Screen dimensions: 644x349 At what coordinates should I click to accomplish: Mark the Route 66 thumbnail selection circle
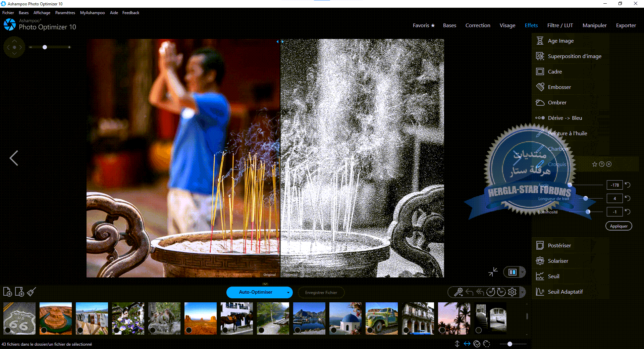pos(8,330)
